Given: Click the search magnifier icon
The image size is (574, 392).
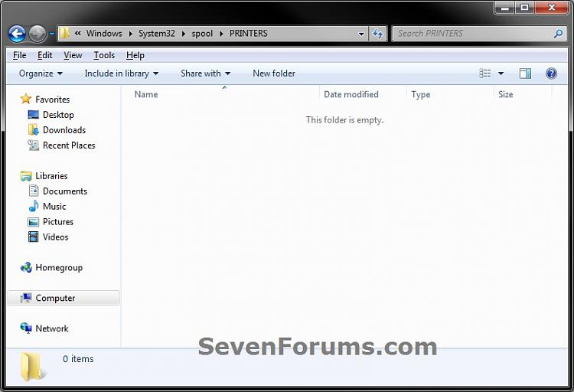Looking at the screenshot, I should 558,34.
